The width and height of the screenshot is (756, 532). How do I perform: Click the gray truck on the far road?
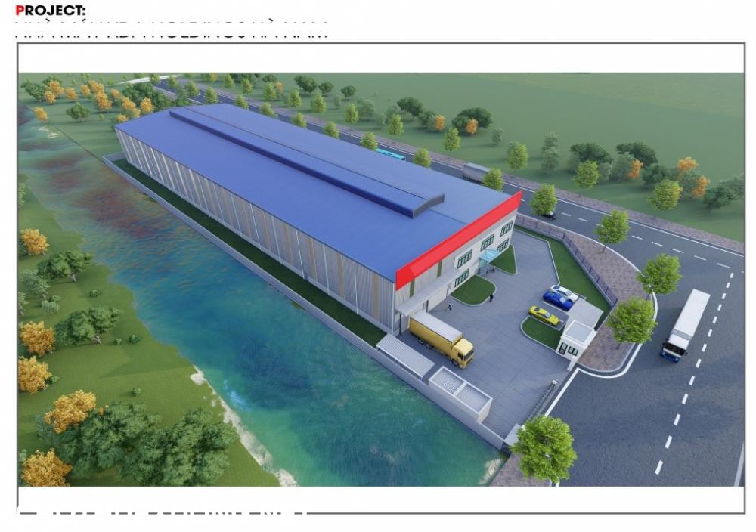tap(476, 172)
